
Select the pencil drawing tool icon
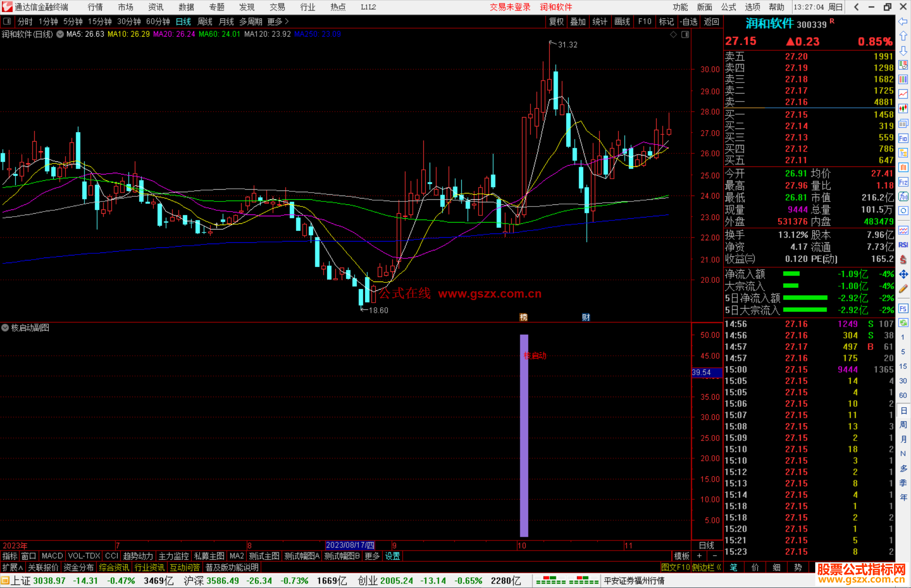click(x=903, y=289)
